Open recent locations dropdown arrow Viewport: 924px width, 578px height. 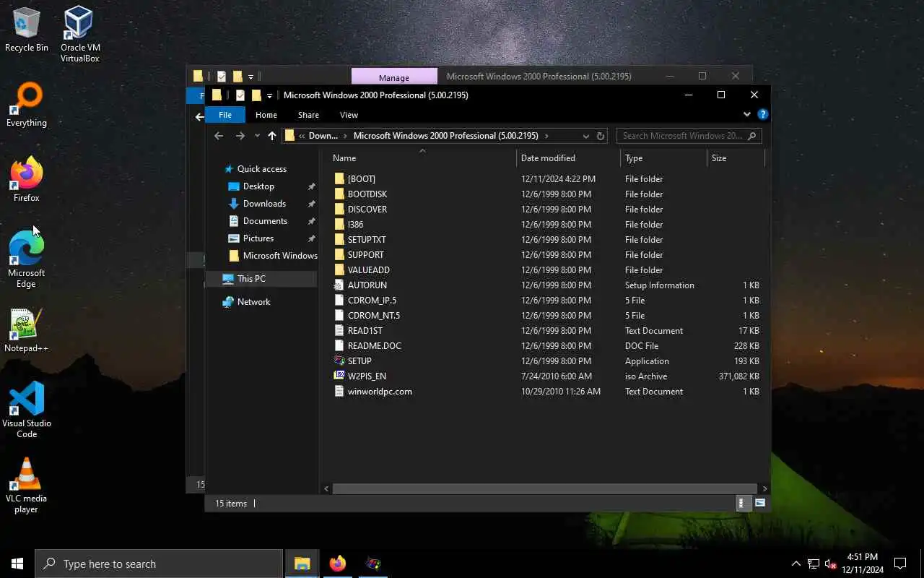click(257, 136)
